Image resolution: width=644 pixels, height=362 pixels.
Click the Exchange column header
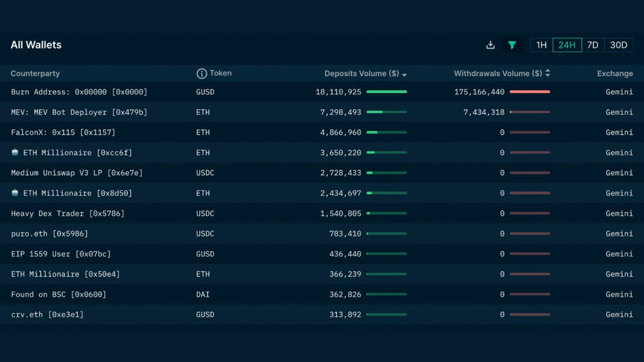click(615, 74)
